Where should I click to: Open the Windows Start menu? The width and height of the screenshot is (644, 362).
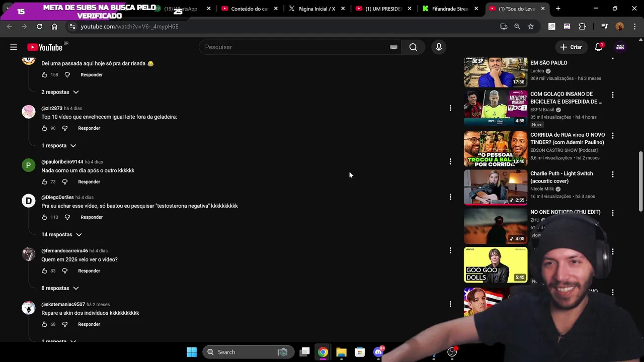coord(192,352)
